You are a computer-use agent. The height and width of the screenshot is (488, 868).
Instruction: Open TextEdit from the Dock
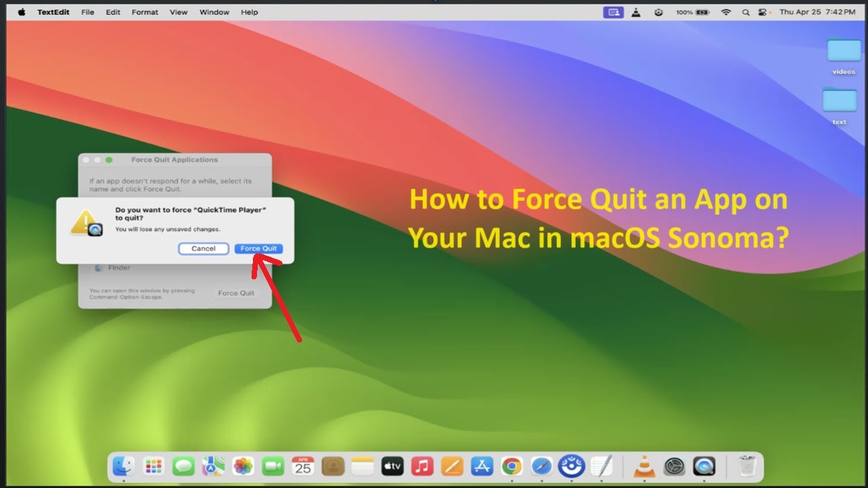tap(601, 466)
